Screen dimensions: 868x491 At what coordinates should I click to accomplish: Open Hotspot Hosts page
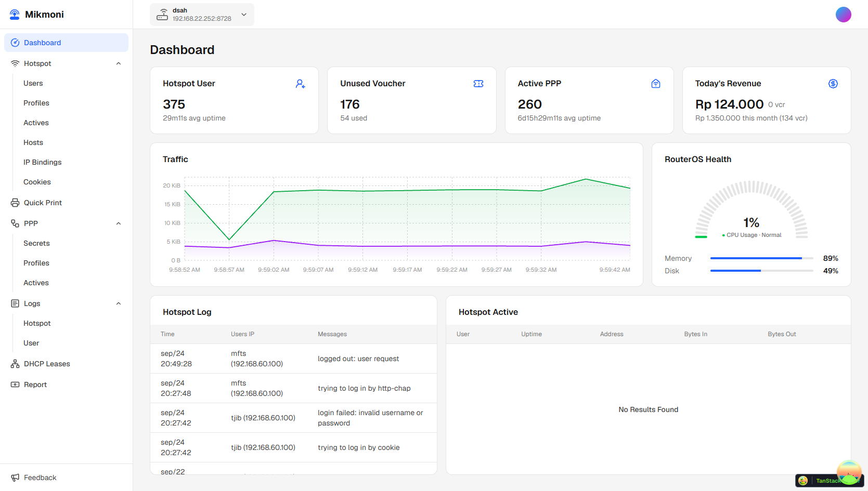[33, 142]
